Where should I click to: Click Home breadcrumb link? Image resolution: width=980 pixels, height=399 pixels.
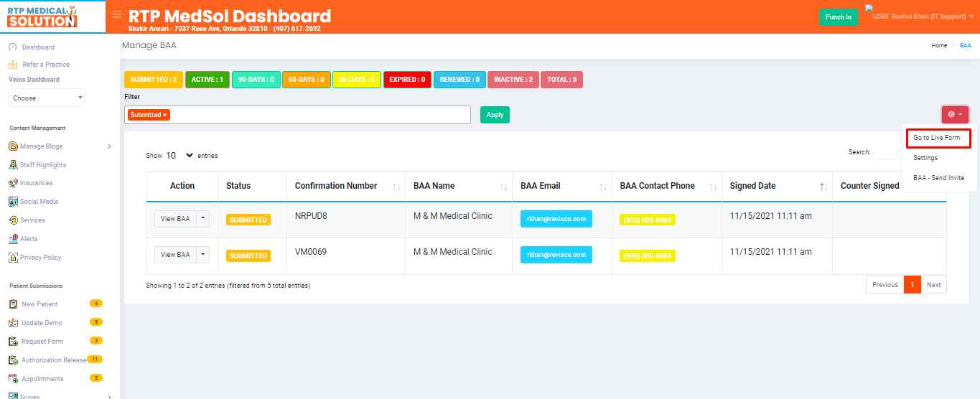(939, 45)
